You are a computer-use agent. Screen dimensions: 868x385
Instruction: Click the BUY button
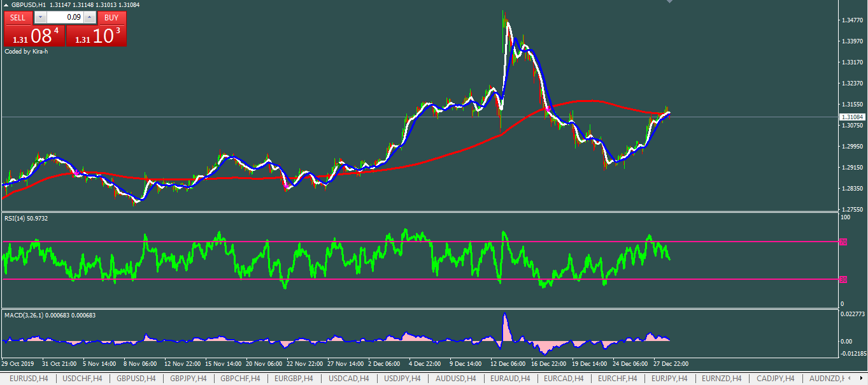[x=111, y=18]
